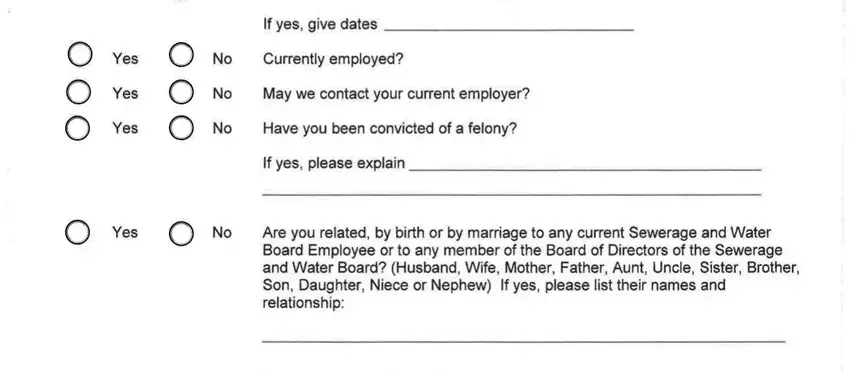
Task: Click 'May we contact your current employer?' text
Action: pyautogui.click(x=396, y=94)
